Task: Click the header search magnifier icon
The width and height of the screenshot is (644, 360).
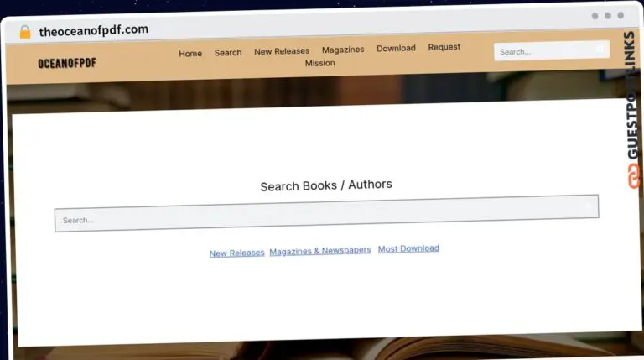Action: tap(600, 49)
